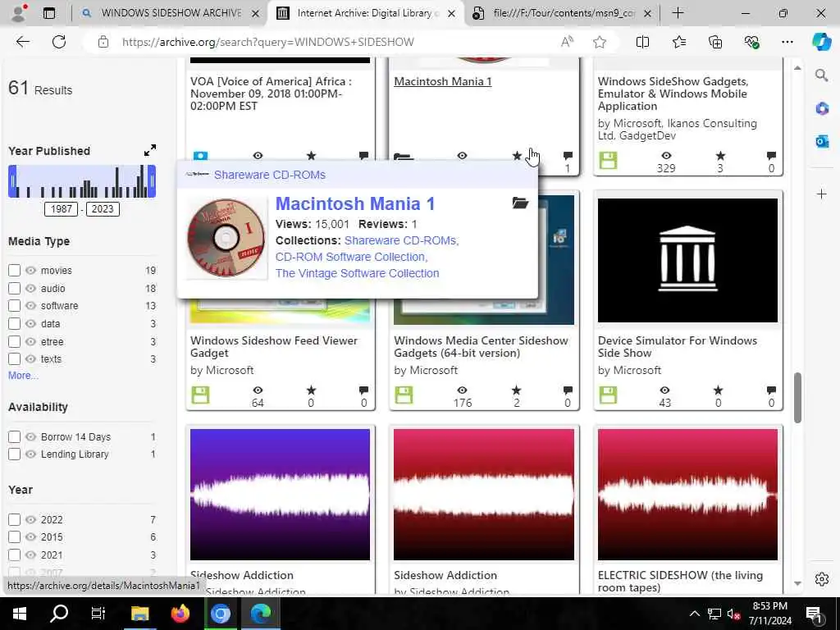The width and height of the screenshot is (840, 630).
Task: Edit the 2023 end year field
Action: 103,209
